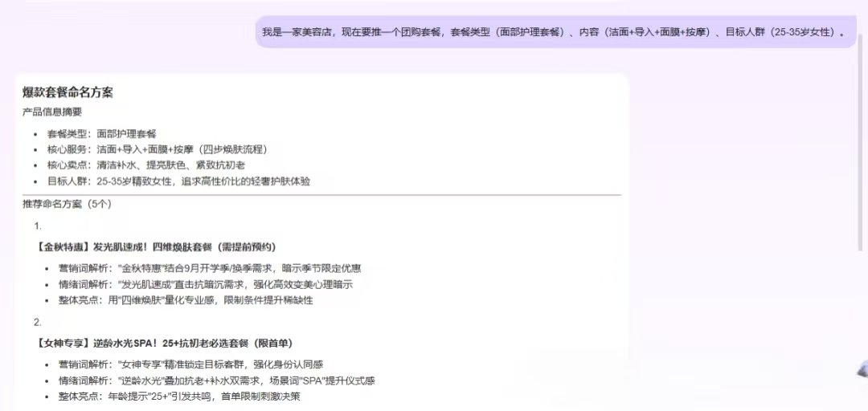Click the list number 2. marker
Screen dimensions: 868x411
click(38, 323)
